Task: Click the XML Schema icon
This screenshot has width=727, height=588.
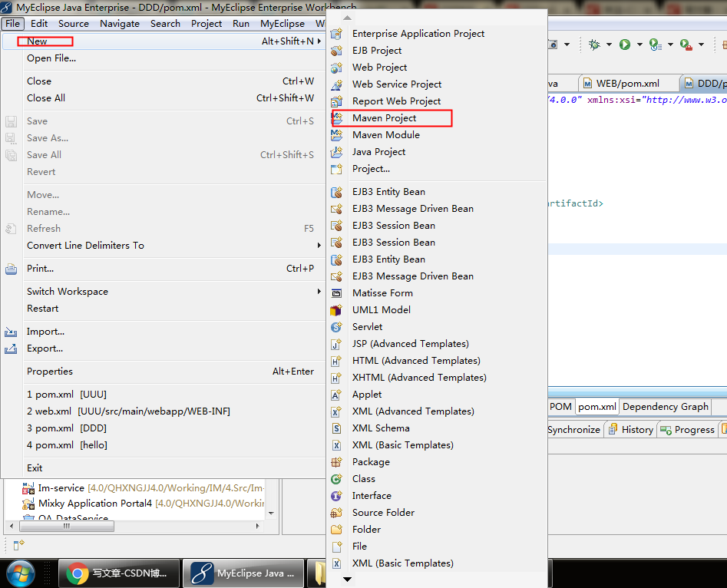Action: (336, 428)
